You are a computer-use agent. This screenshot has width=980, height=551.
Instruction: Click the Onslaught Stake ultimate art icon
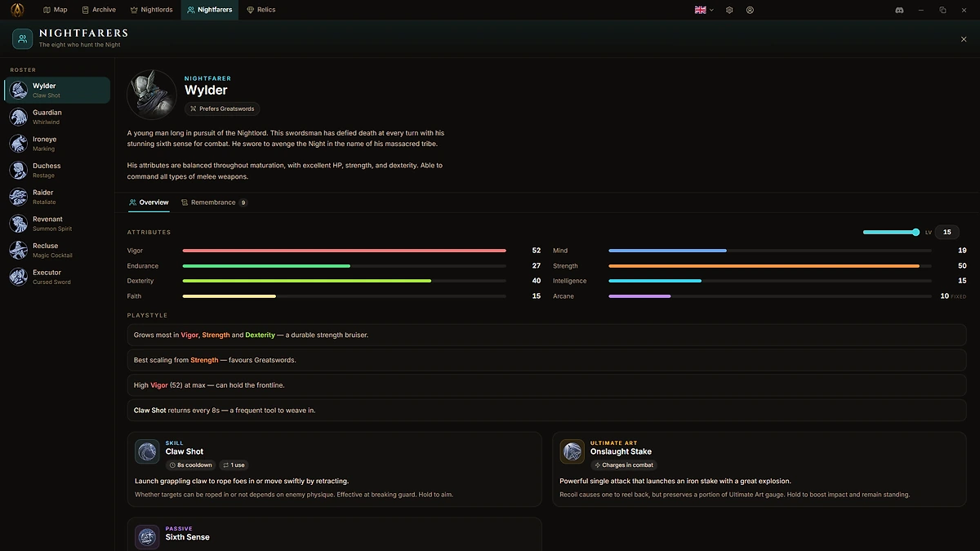point(572,451)
